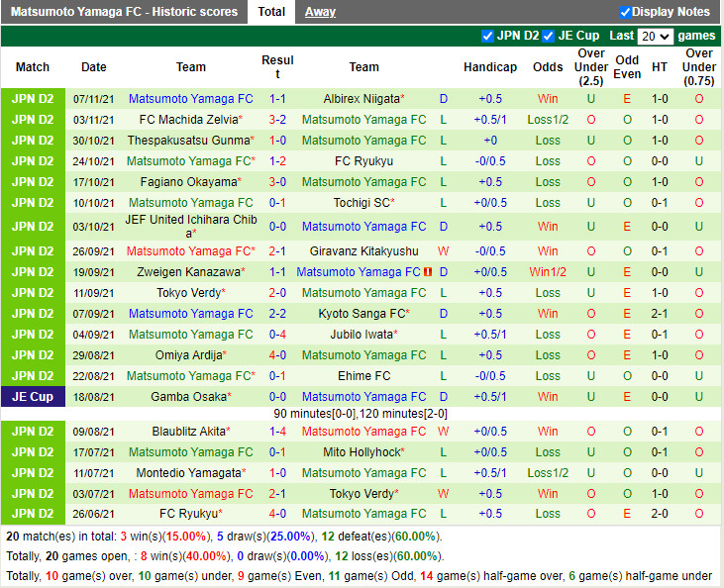The image size is (724, 588).
Task: Open Blaublitz Akita team link
Action: 188,431
